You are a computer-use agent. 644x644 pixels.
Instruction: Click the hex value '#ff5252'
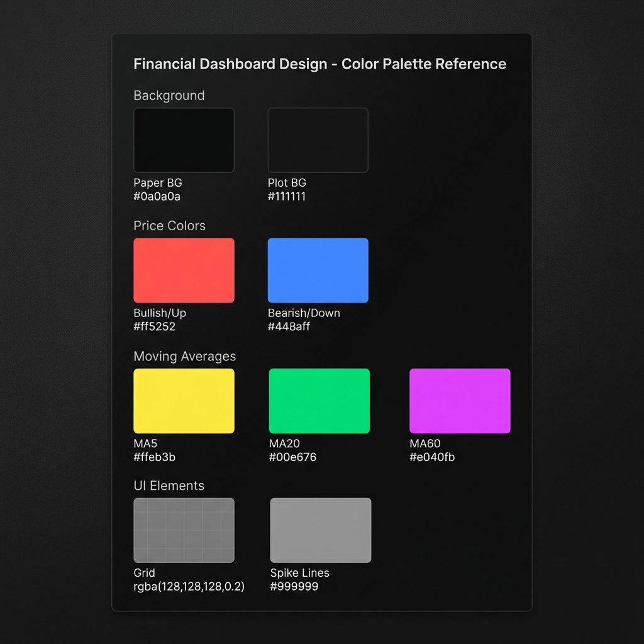[x=155, y=326]
